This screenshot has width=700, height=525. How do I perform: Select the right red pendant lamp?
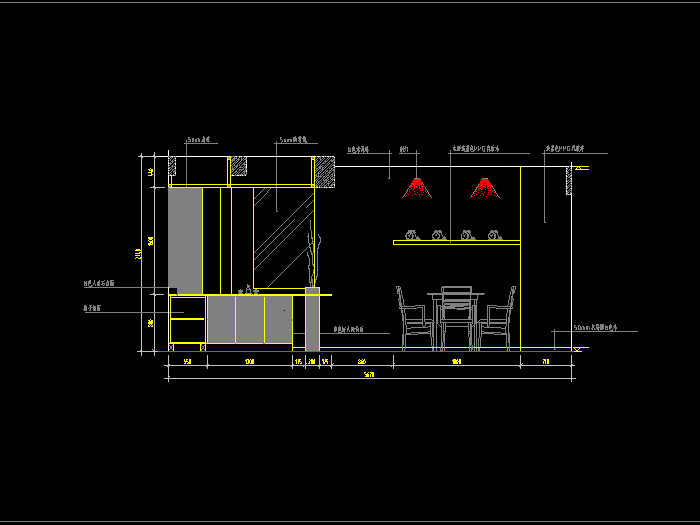484,188
